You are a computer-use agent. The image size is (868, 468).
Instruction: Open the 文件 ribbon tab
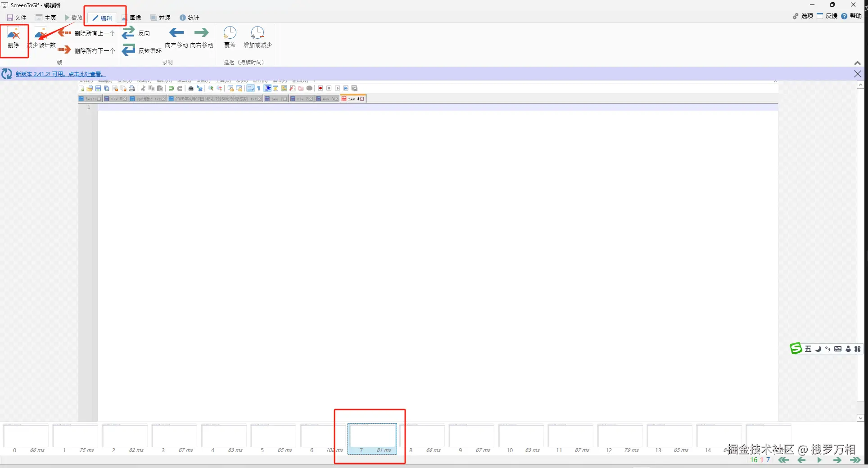pos(17,18)
